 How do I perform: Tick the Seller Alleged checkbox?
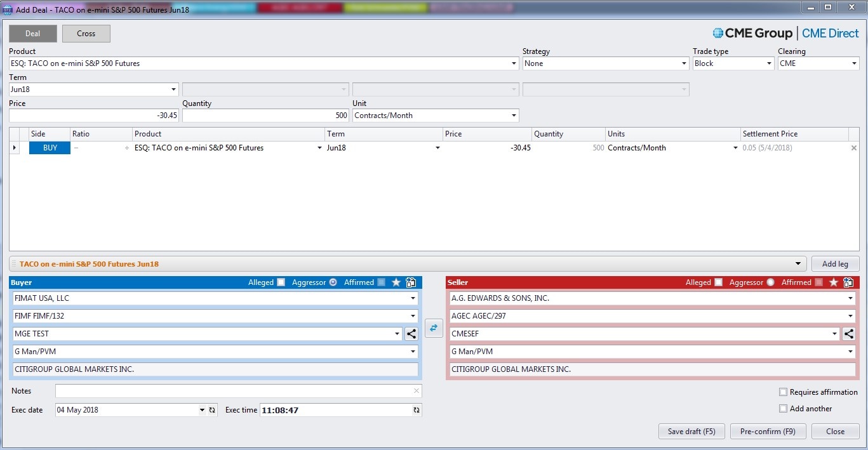(718, 282)
